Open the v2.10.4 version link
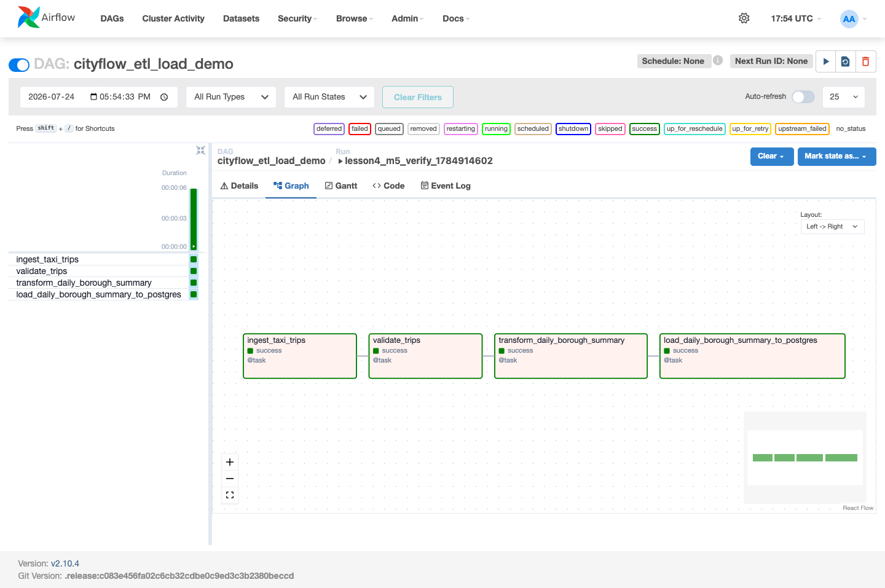 point(65,563)
